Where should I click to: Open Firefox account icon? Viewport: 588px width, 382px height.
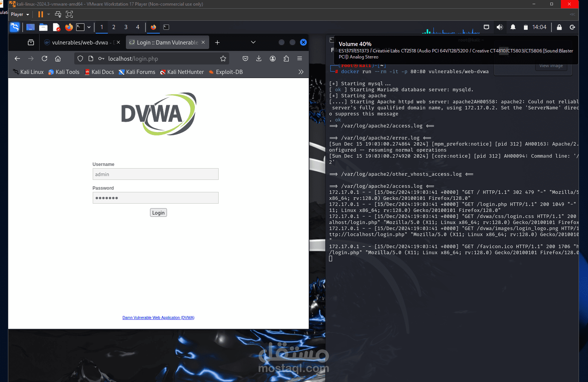pyautogui.click(x=273, y=58)
